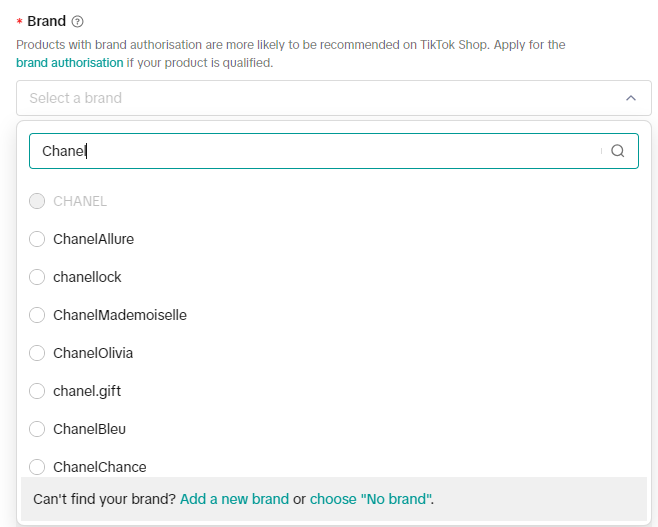Click the disabled CHANEL radio option

(37, 201)
